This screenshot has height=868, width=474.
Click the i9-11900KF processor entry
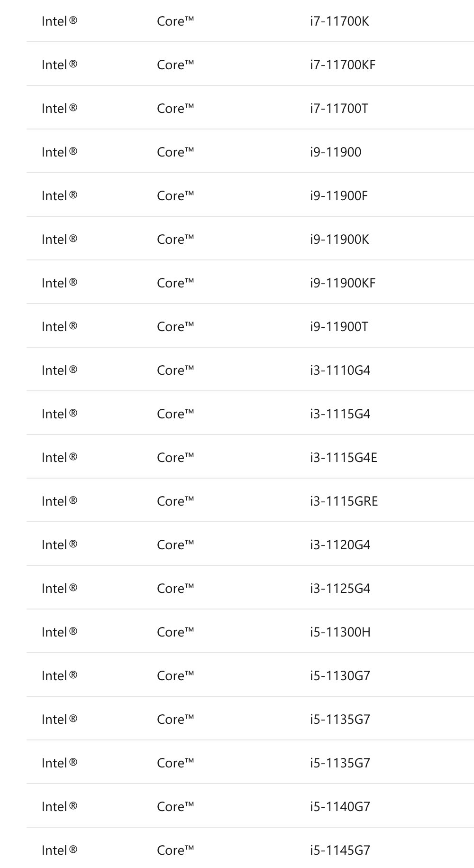343,283
